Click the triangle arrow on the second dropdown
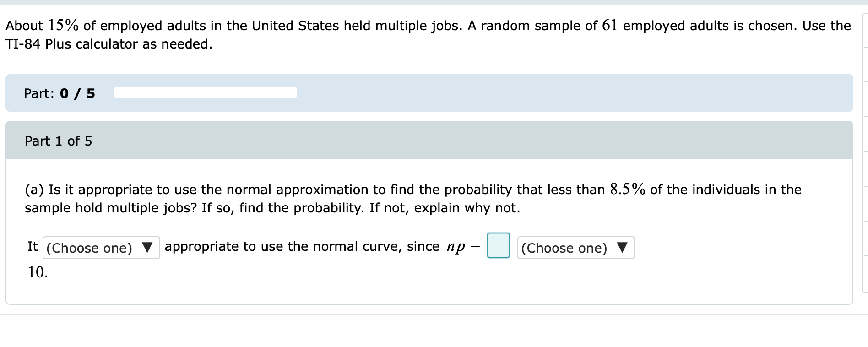Image resolution: width=868 pixels, height=347 pixels. click(x=622, y=248)
